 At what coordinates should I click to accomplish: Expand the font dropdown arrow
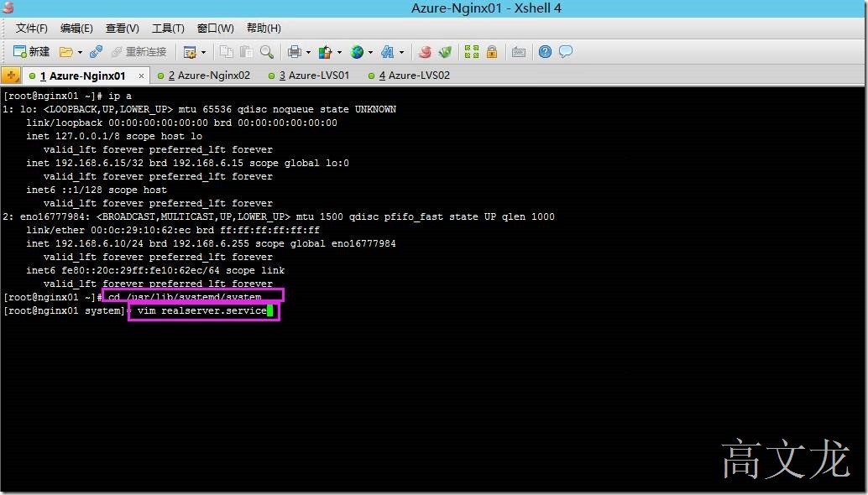(401, 53)
